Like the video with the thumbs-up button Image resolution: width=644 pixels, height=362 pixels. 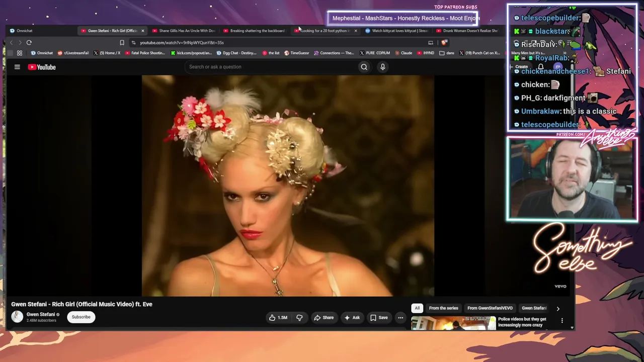point(278,318)
